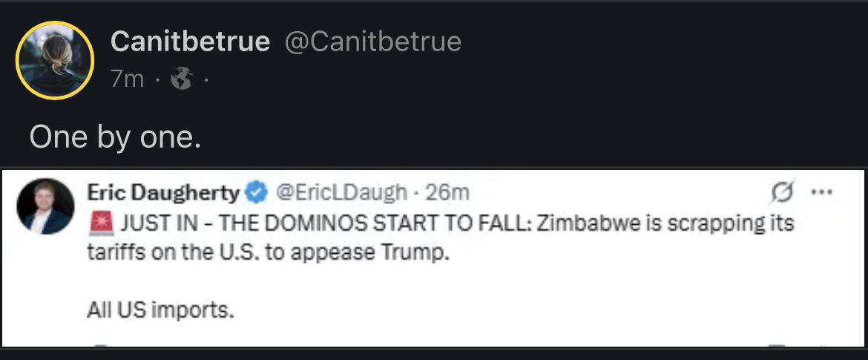Screen dimensions: 868x360
Task: Open the three-dot more options menu
Action: [821, 192]
